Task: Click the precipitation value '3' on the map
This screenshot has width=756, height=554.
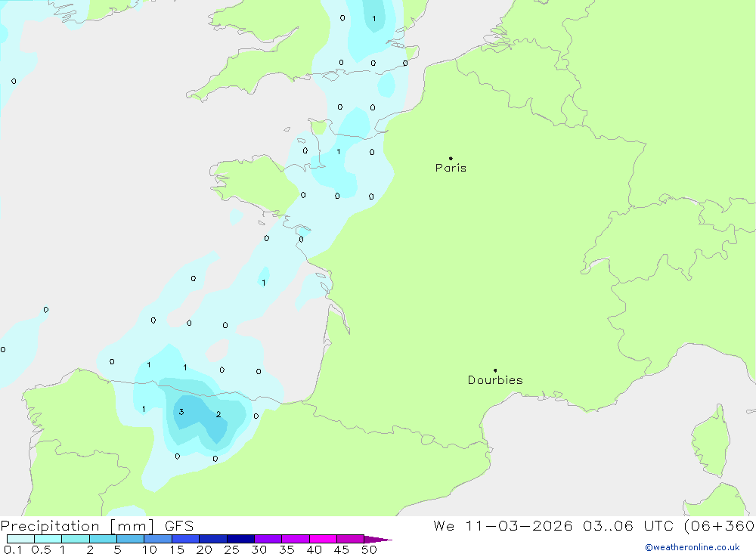Action: point(181,412)
